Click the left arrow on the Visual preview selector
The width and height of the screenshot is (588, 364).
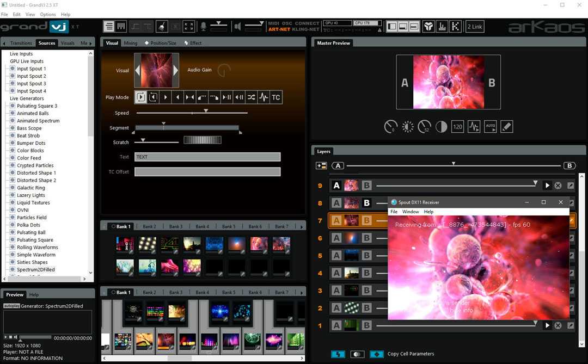pos(137,70)
